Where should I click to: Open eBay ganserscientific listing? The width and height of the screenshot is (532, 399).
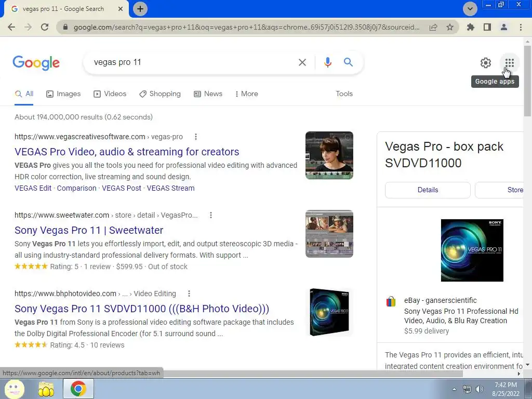click(461, 316)
